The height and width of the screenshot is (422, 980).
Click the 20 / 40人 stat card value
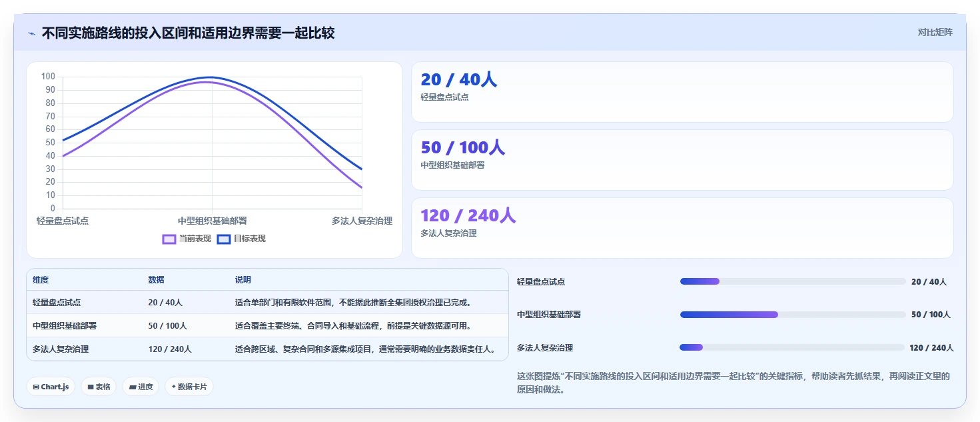(x=459, y=79)
